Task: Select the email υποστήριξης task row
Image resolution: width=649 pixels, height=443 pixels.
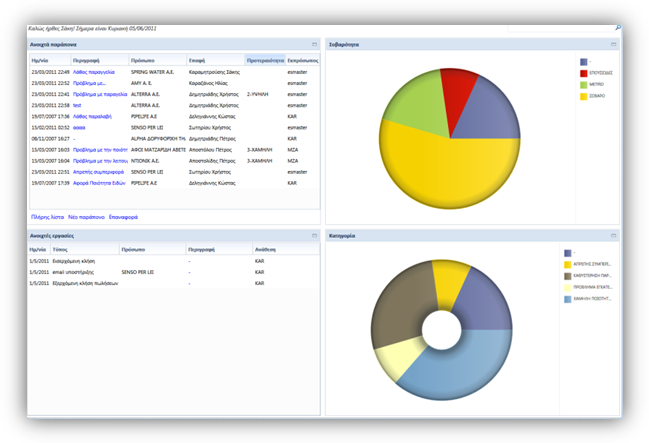Action: point(174,272)
